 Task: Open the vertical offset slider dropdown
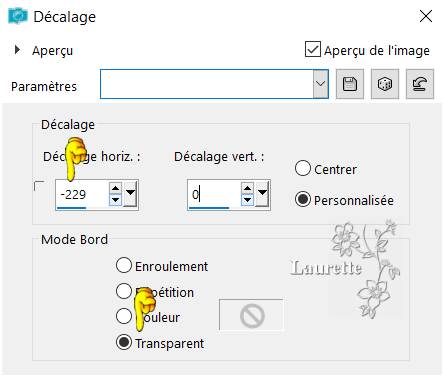pos(262,193)
